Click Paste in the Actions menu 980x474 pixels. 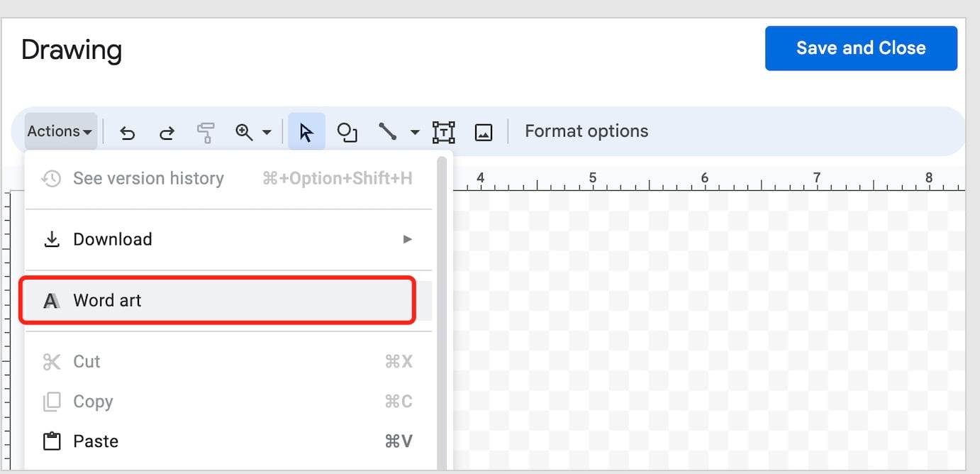coord(228,441)
